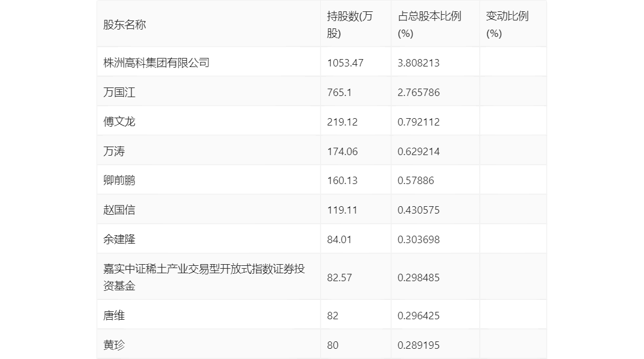Image resolution: width=644 pixels, height=359 pixels.
Task: Select the holding value 160.13
Action: click(x=342, y=180)
